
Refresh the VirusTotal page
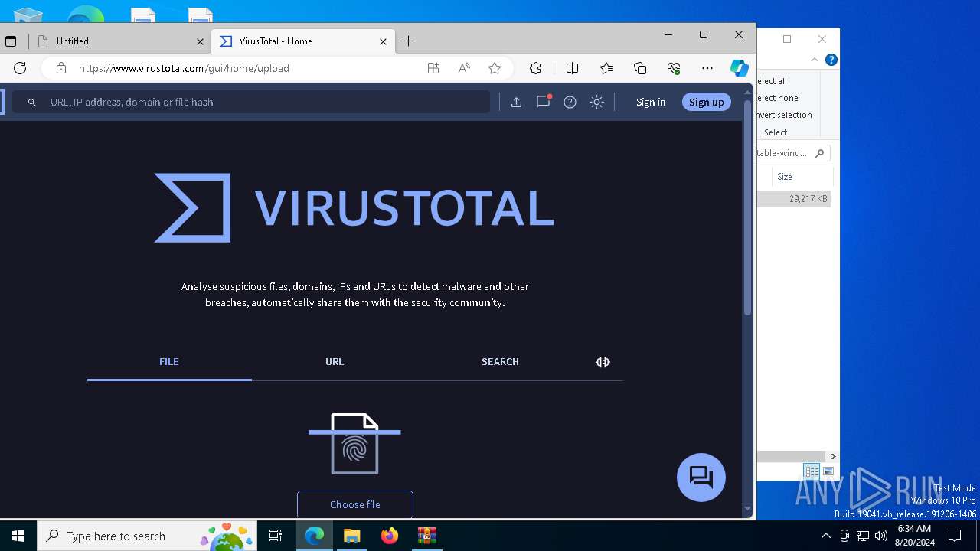(20, 68)
